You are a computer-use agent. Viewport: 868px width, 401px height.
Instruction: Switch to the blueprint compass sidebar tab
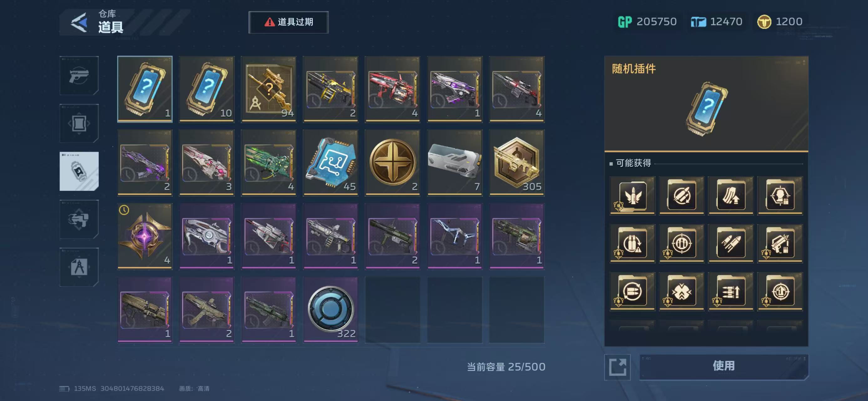(79, 267)
